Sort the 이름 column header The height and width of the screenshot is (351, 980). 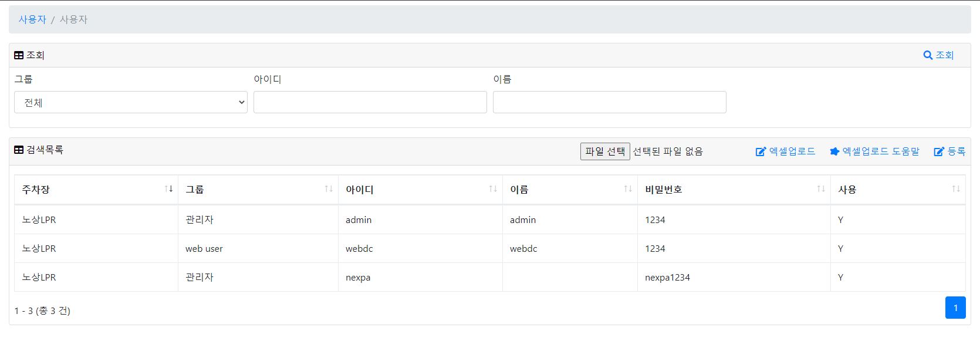(x=570, y=190)
